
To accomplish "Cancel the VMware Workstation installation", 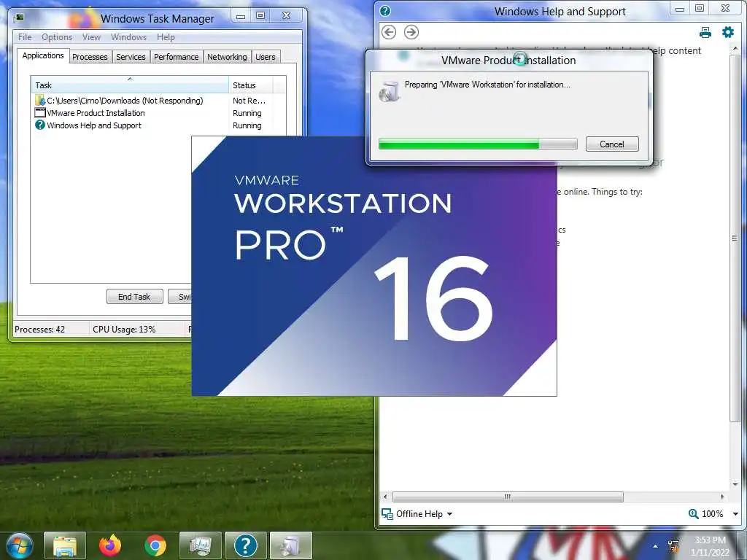I will pyautogui.click(x=612, y=144).
